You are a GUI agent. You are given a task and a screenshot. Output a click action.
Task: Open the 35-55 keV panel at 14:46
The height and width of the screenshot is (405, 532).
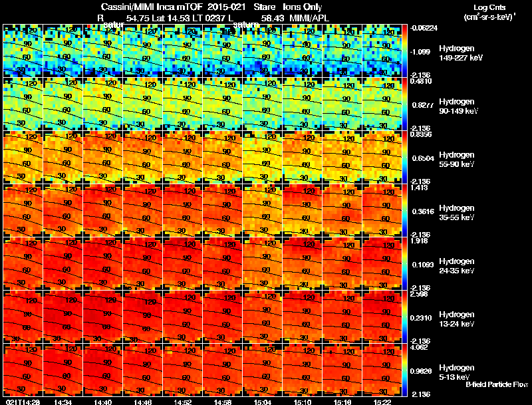143,211
